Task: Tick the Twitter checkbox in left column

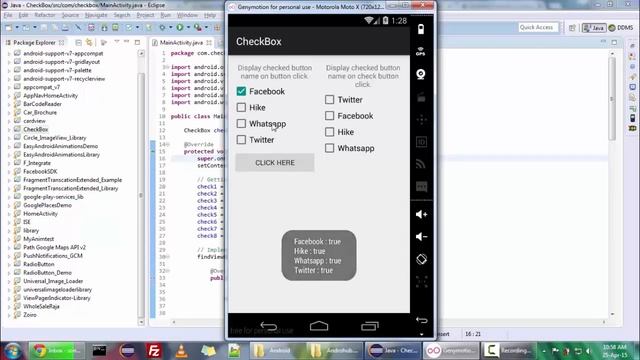Action: click(241, 140)
